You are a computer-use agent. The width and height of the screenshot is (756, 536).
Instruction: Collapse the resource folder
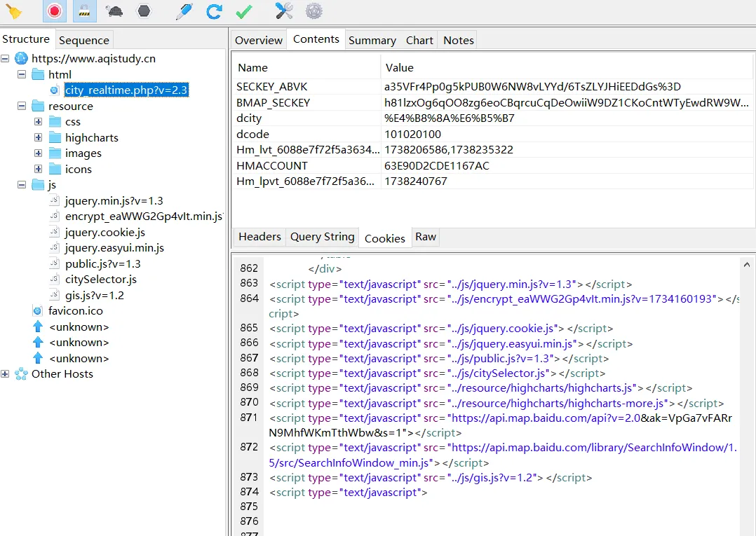[x=22, y=106]
